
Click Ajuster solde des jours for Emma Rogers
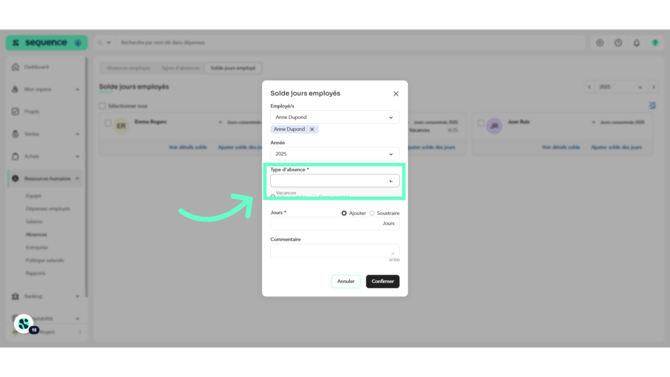coord(240,147)
